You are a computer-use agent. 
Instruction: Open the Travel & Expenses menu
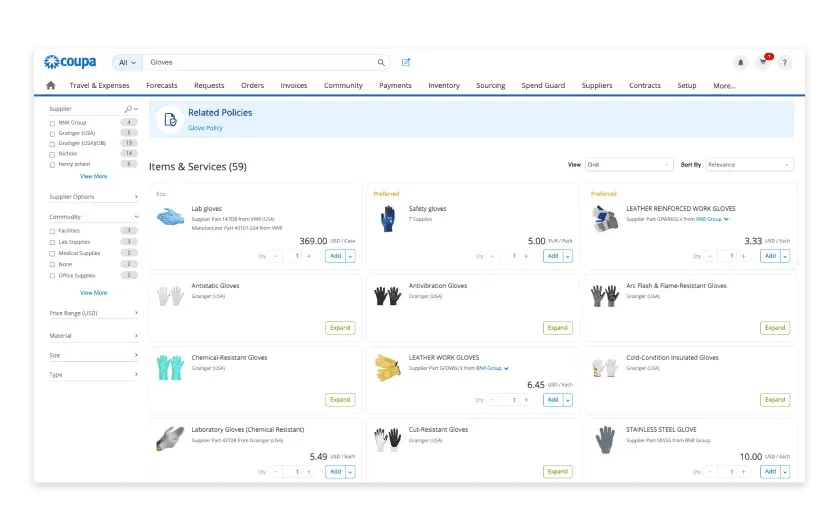point(99,85)
